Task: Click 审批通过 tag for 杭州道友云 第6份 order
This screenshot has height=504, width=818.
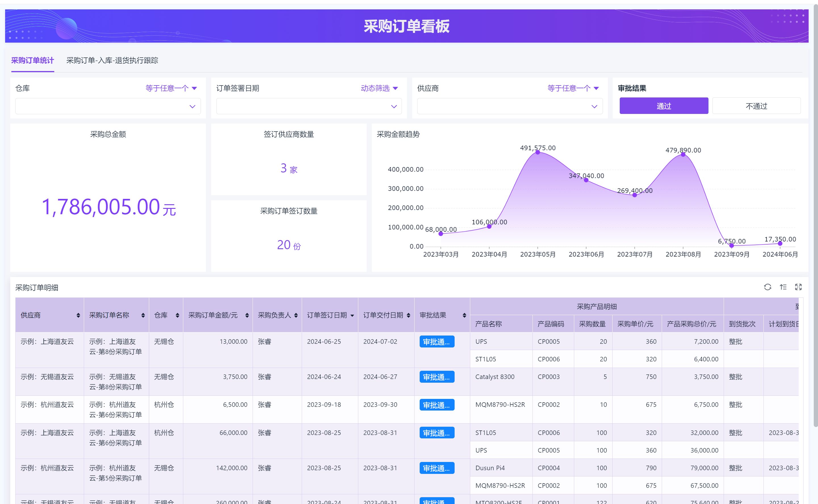Action: [x=437, y=405]
